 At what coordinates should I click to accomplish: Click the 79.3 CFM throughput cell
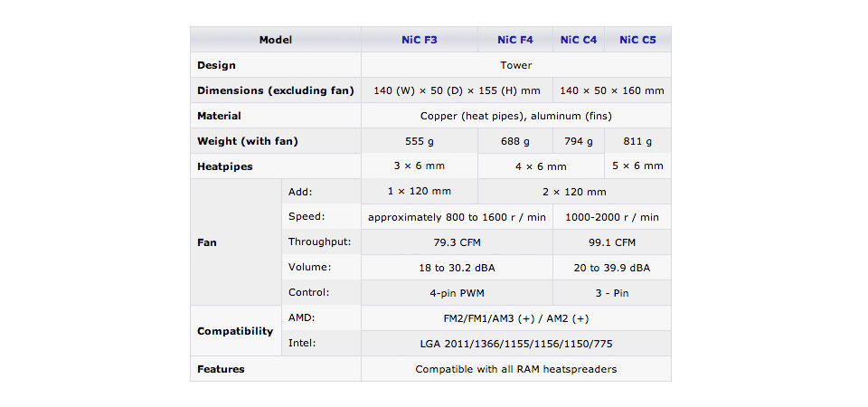pyautogui.click(x=457, y=242)
